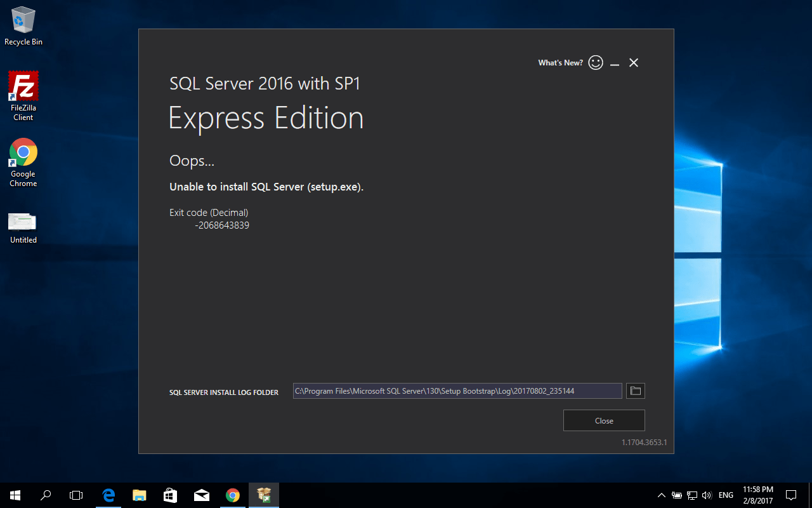
Task: Open the What's New page
Action: (560, 62)
